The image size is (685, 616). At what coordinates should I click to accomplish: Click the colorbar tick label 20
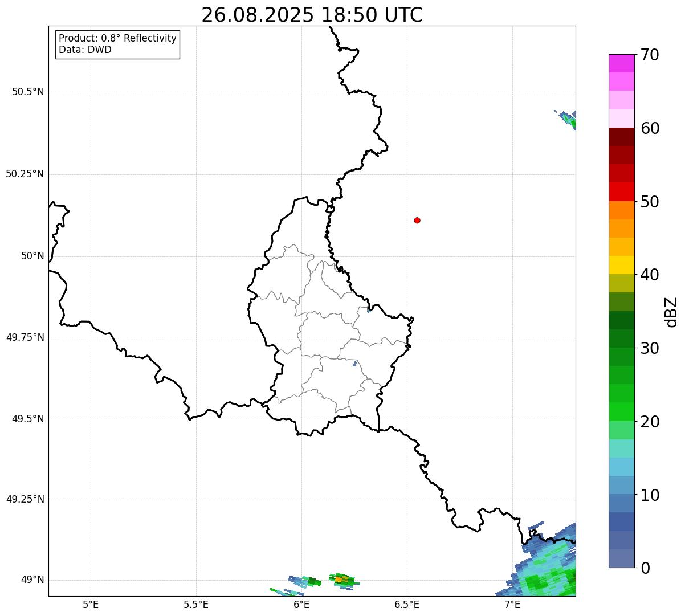650,422
